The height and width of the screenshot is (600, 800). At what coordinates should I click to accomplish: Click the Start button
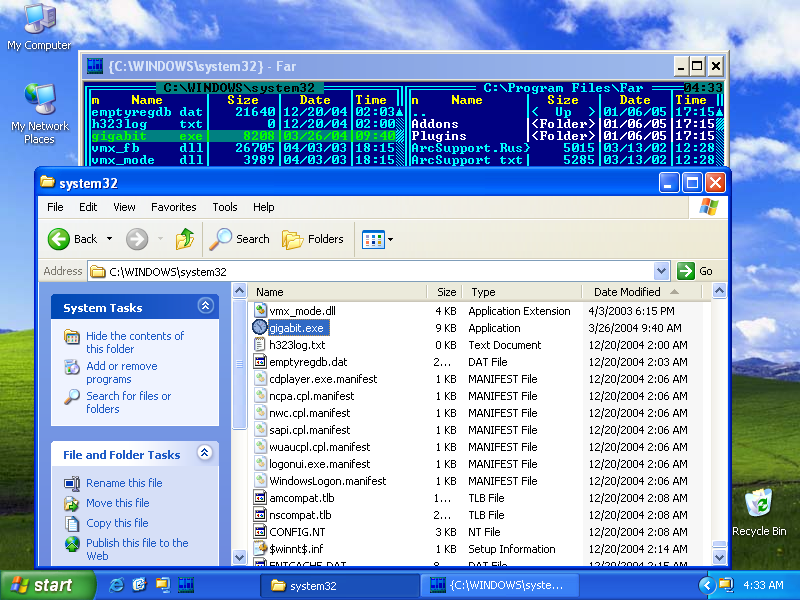[47, 585]
